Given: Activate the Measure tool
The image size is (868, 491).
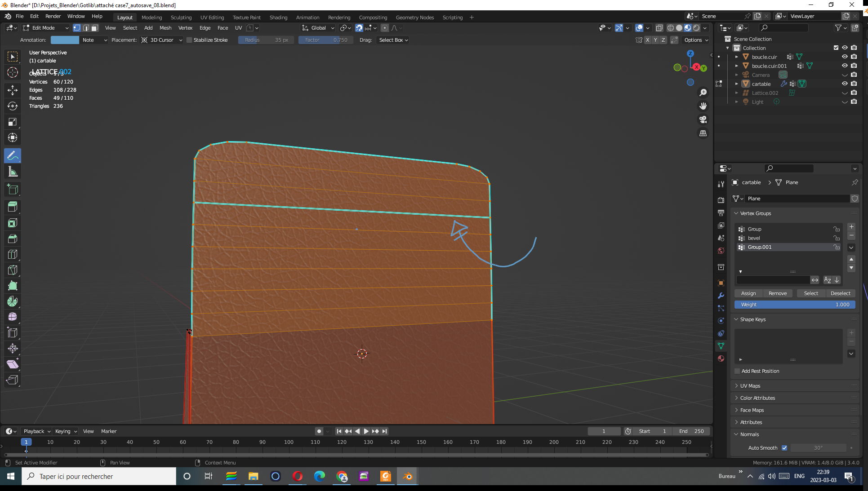Looking at the screenshot, I should point(13,172).
